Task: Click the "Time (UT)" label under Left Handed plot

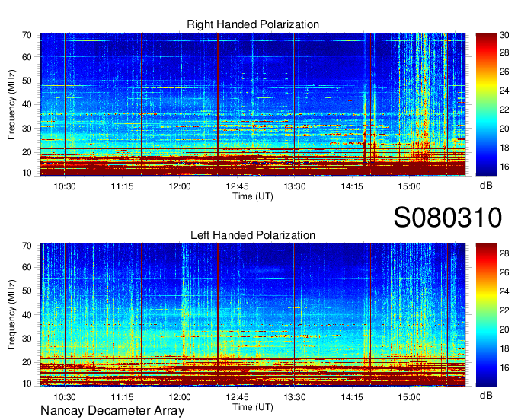Action: coord(253,407)
